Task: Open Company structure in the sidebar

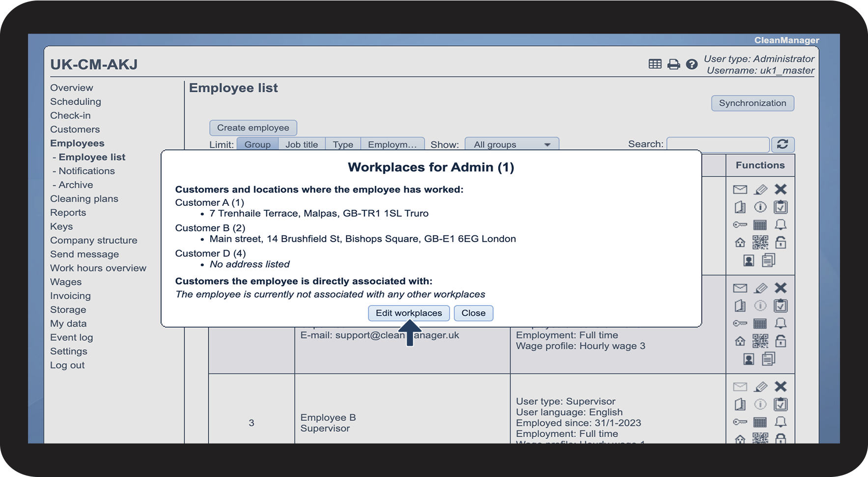Action: pyautogui.click(x=94, y=240)
